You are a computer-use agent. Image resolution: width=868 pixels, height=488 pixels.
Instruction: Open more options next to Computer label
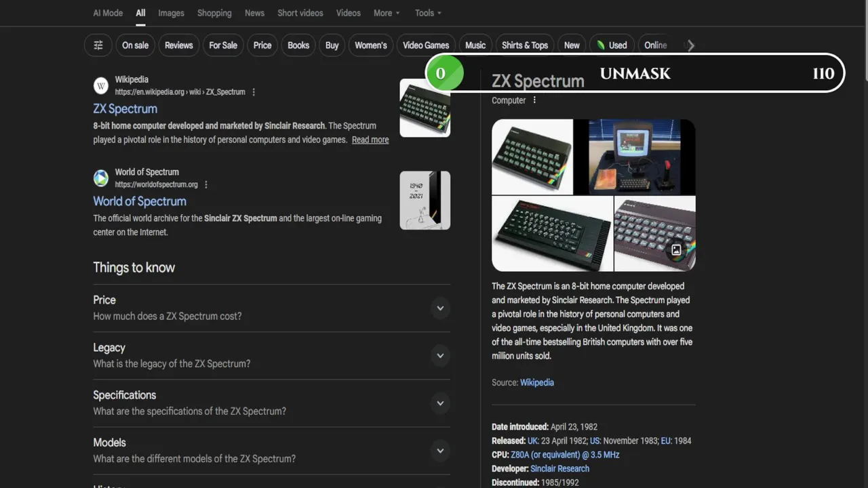point(534,100)
